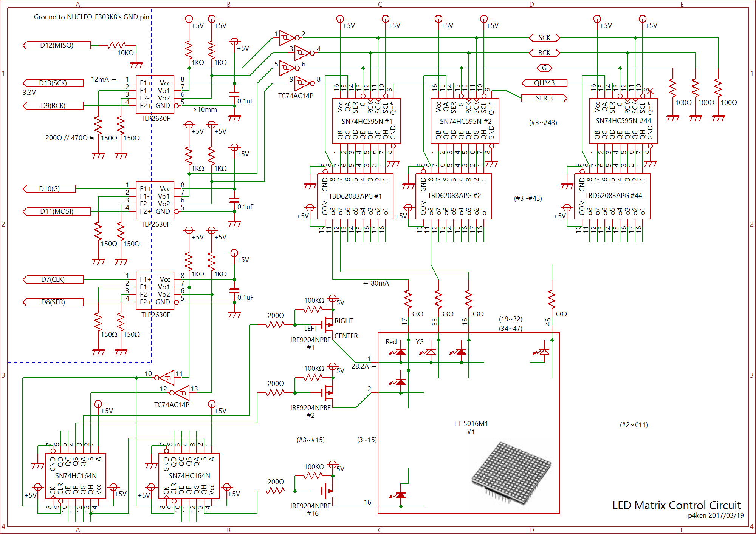
Task: Click the >10mm spacing note
Action: 205,110
